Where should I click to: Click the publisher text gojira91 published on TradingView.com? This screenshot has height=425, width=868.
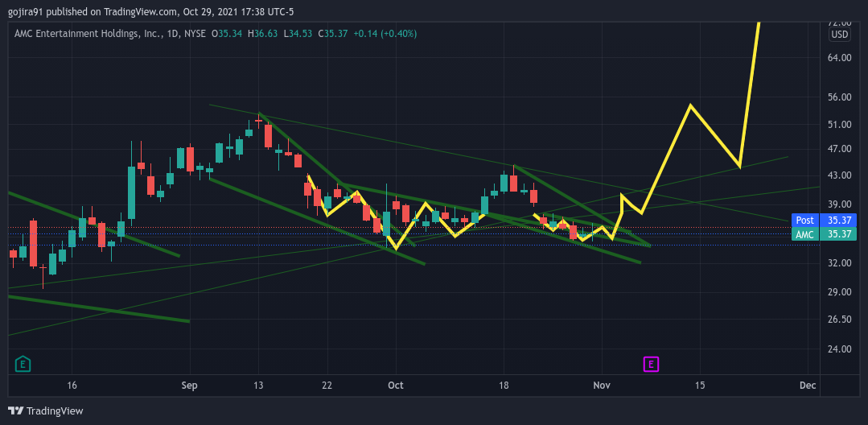pos(94,11)
